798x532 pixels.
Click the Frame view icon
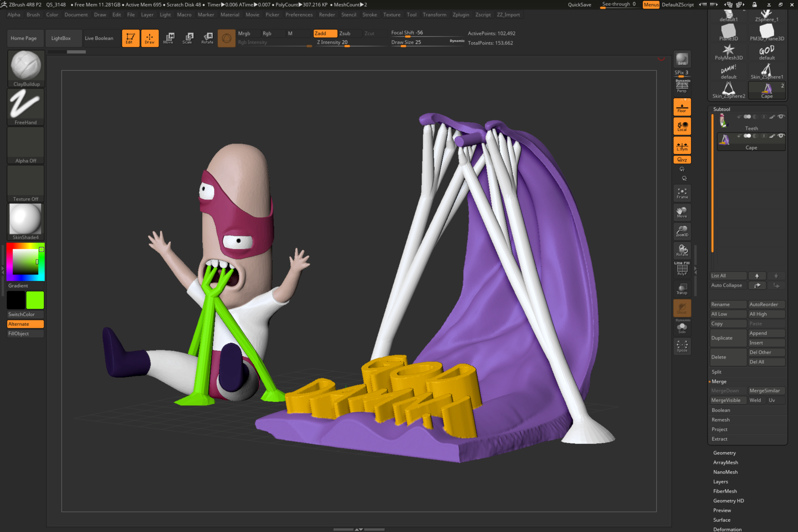point(682,193)
